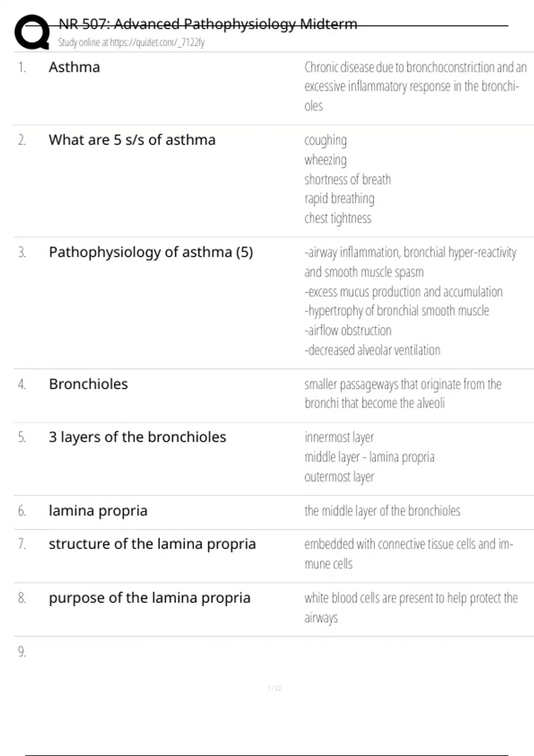Click the Quizlet Q logo icon
This screenshot has width=534, height=756.
coord(32,32)
